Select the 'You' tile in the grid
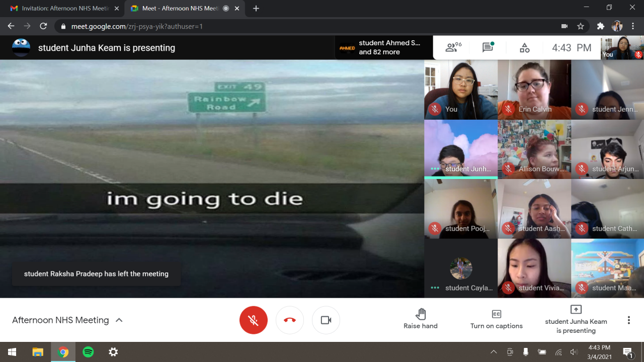 [x=461, y=89]
